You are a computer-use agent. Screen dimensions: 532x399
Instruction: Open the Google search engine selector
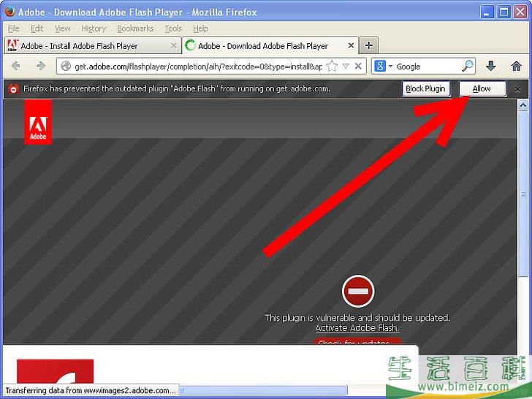point(383,66)
